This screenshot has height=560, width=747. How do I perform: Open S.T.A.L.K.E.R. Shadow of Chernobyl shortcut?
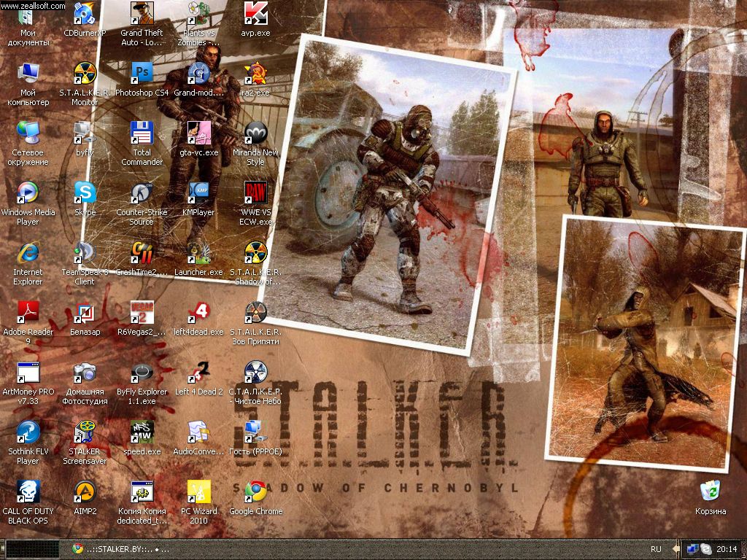click(x=256, y=252)
